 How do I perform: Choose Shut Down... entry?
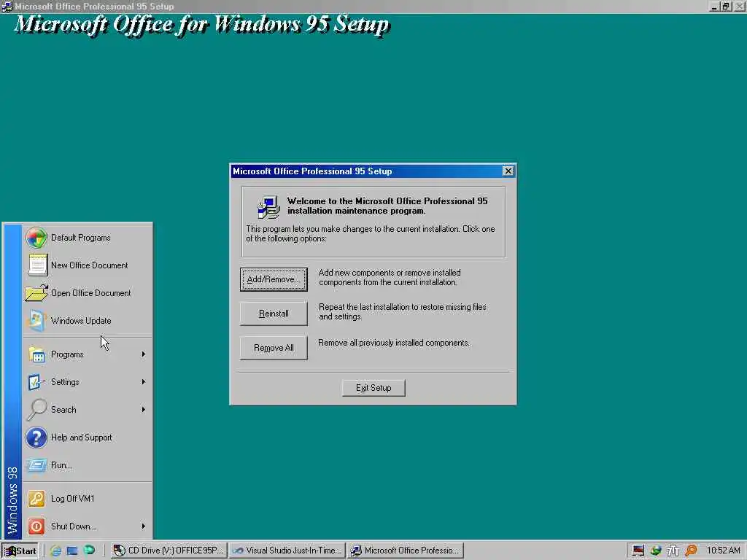88,526
